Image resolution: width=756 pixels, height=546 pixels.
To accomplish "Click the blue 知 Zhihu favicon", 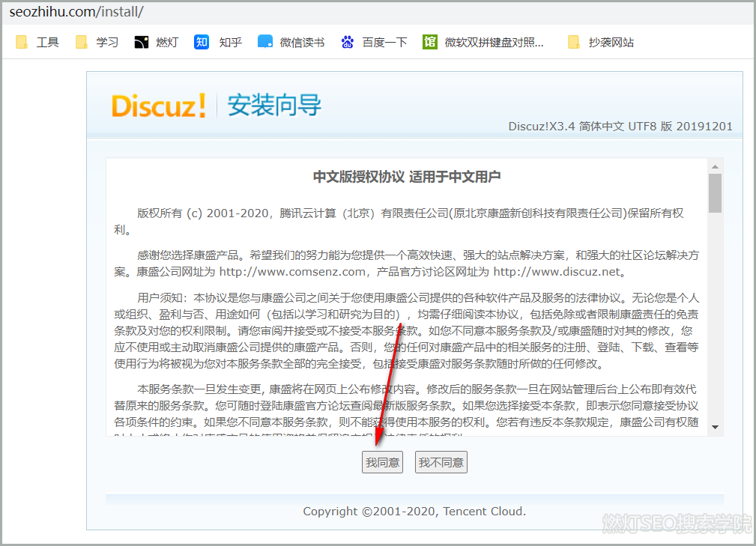I will (202, 43).
